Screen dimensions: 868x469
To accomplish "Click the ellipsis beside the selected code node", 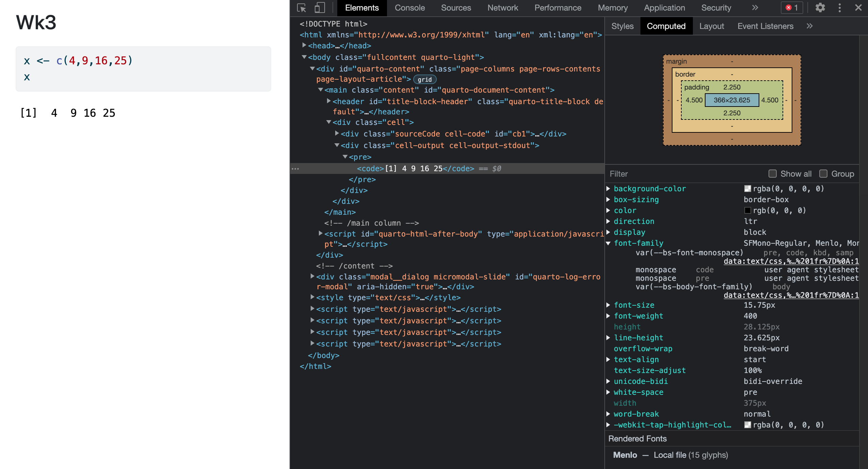I will (x=295, y=169).
